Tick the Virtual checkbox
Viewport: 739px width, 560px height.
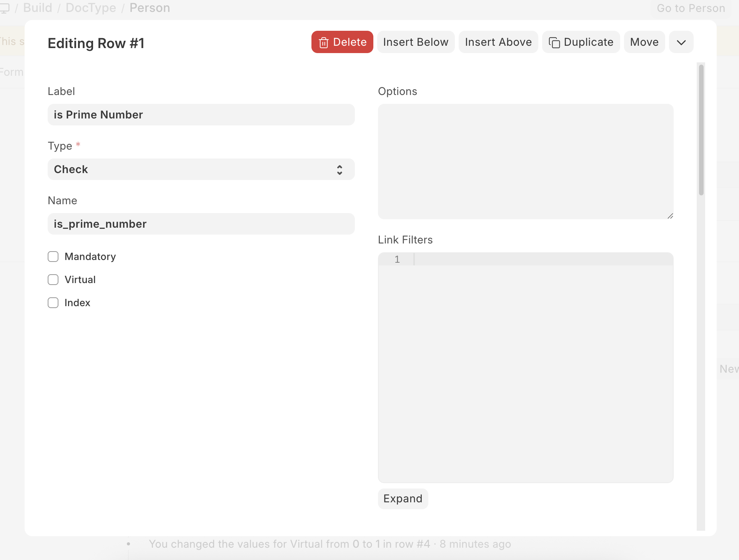pyautogui.click(x=53, y=280)
